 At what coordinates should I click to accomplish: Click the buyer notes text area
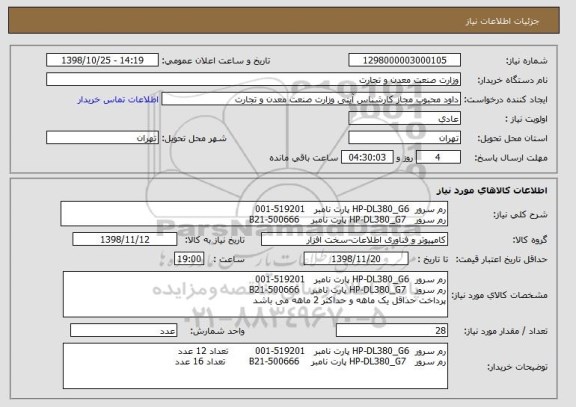pyautogui.click(x=255, y=366)
